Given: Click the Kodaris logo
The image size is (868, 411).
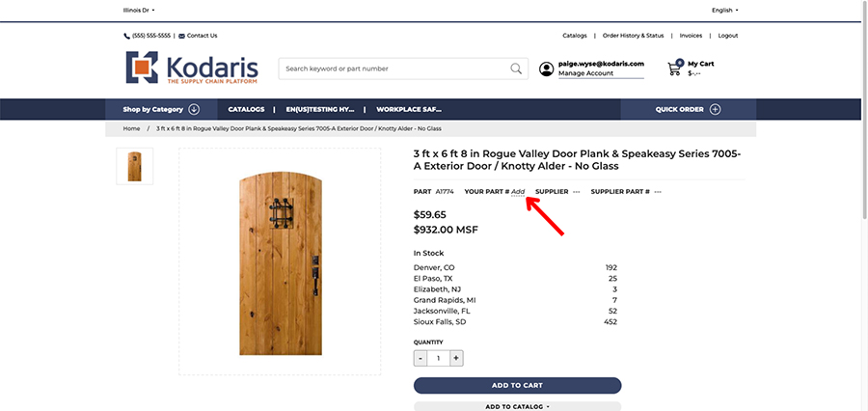Looking at the screenshot, I should point(192,68).
